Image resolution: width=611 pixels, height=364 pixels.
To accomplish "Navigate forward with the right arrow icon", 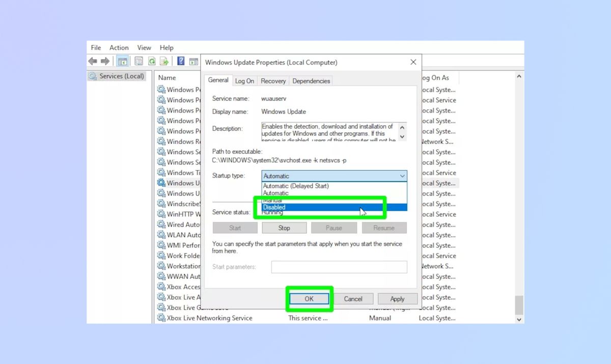I will (x=105, y=61).
